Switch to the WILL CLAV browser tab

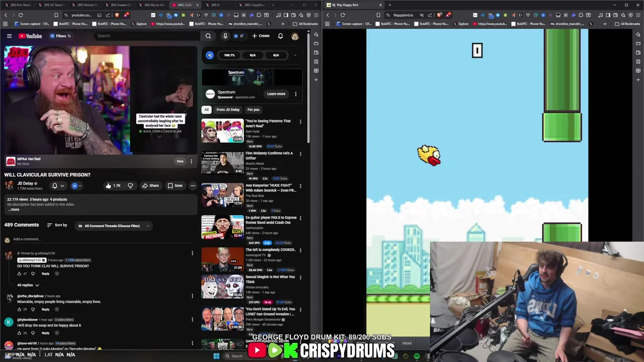pos(185,5)
